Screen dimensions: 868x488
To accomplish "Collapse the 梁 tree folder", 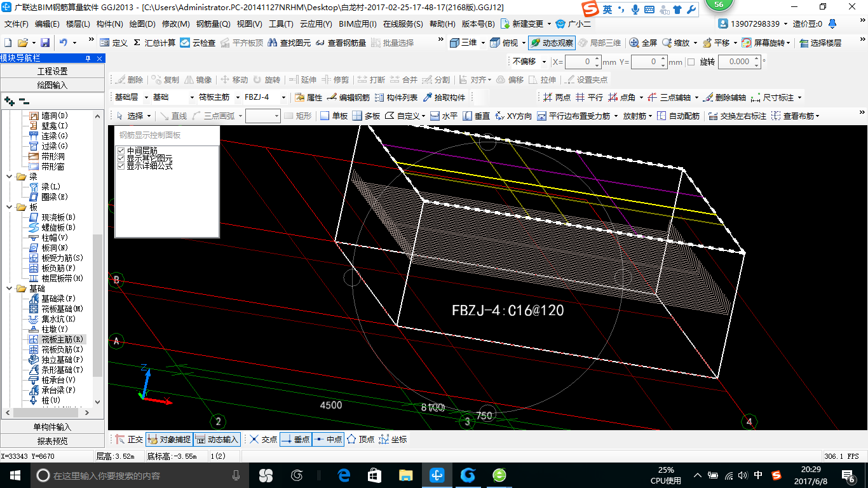I will 9,177.
